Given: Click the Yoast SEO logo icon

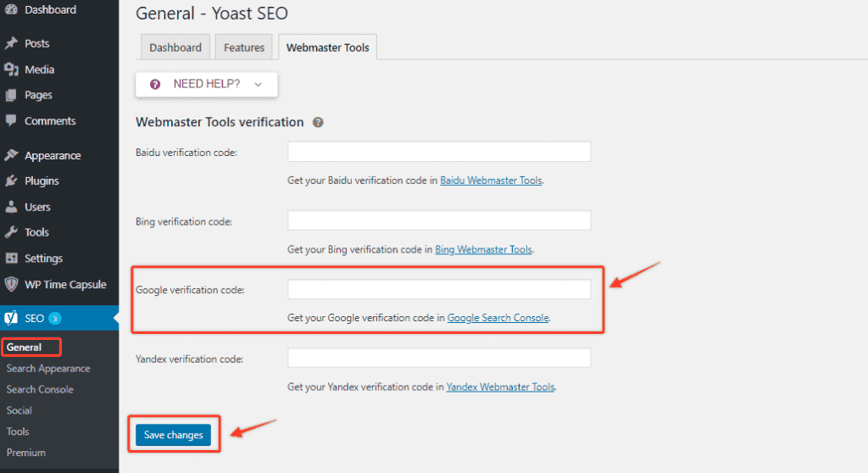Looking at the screenshot, I should click(x=11, y=318).
